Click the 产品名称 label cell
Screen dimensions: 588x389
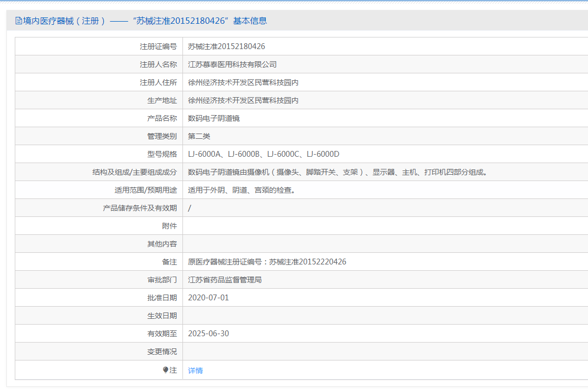coord(99,118)
